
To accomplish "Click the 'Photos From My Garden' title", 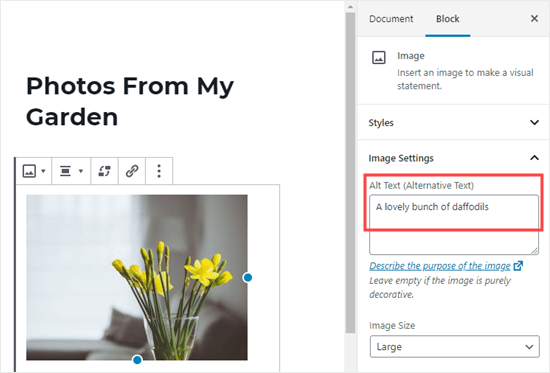I will tap(130, 101).
